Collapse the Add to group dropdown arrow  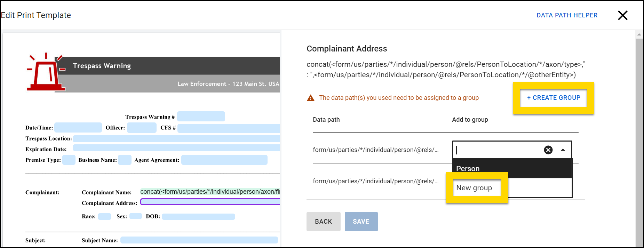563,150
